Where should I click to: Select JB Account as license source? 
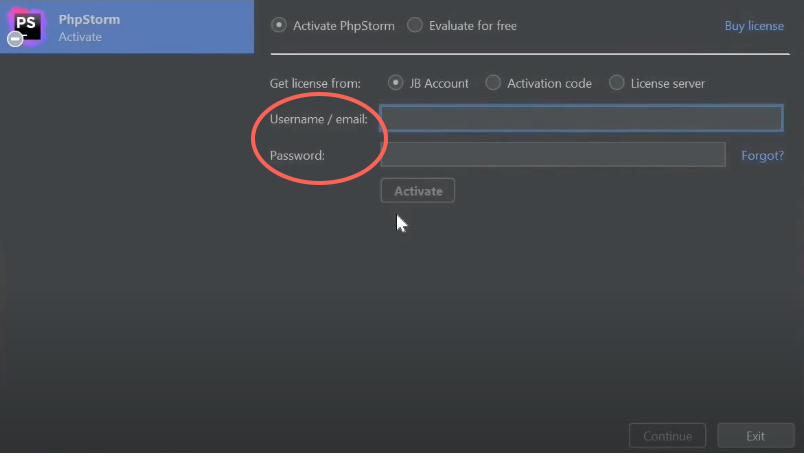click(x=396, y=83)
